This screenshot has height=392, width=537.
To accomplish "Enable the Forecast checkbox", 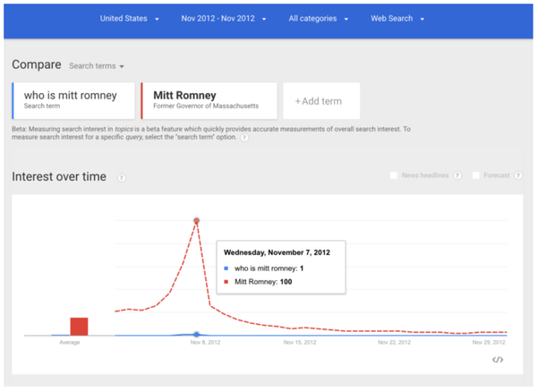I will pyautogui.click(x=476, y=175).
